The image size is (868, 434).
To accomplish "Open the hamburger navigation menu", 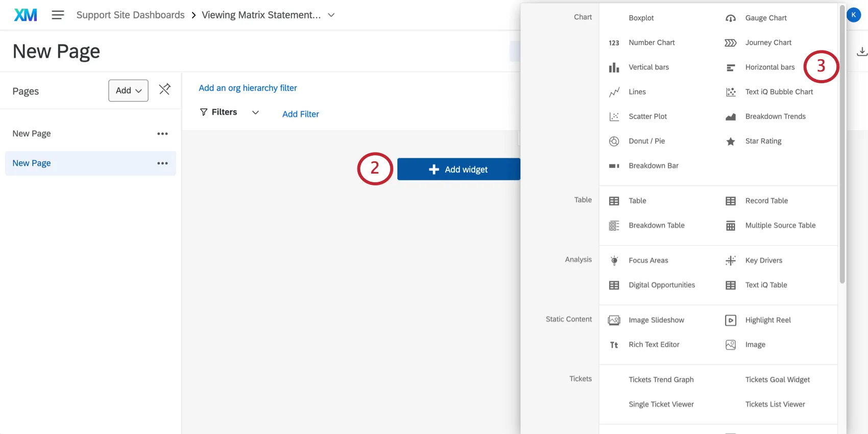I will pos(58,15).
